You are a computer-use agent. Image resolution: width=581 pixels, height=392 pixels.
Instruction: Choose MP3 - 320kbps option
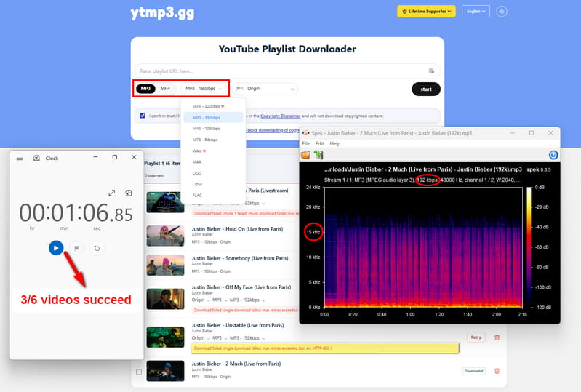point(213,106)
